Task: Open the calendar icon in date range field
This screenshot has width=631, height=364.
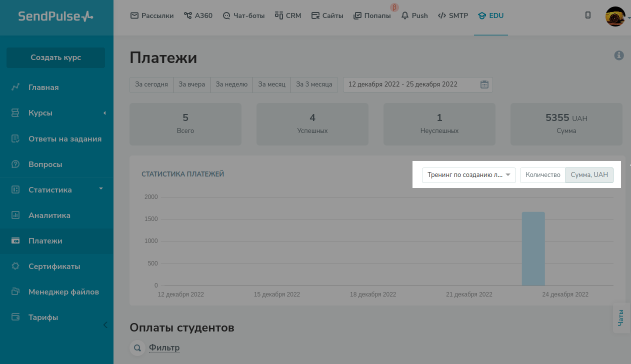Action: point(484,84)
